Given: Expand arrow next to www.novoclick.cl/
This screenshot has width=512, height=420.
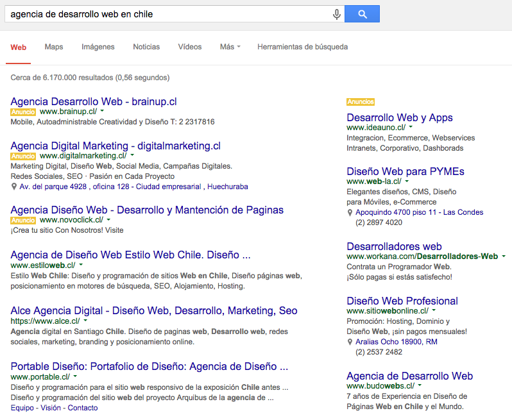Looking at the screenshot, I should tap(108, 220).
